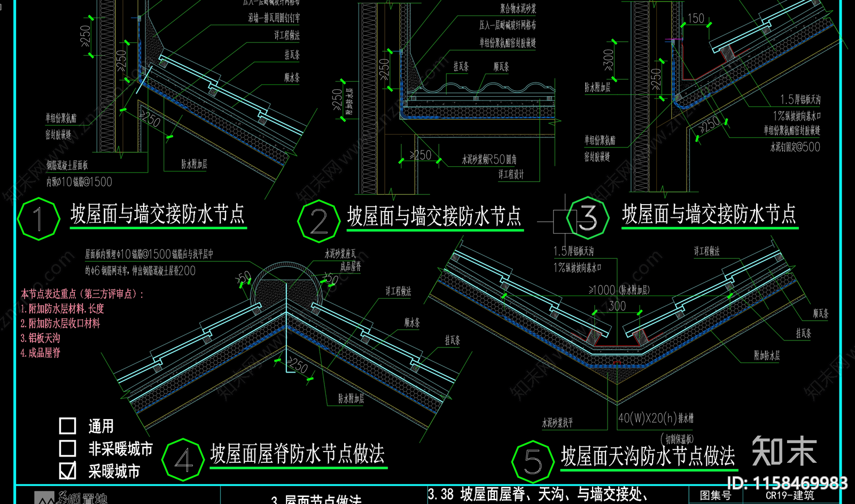
Task: Select the label 详工程设计
Action: click(511, 174)
